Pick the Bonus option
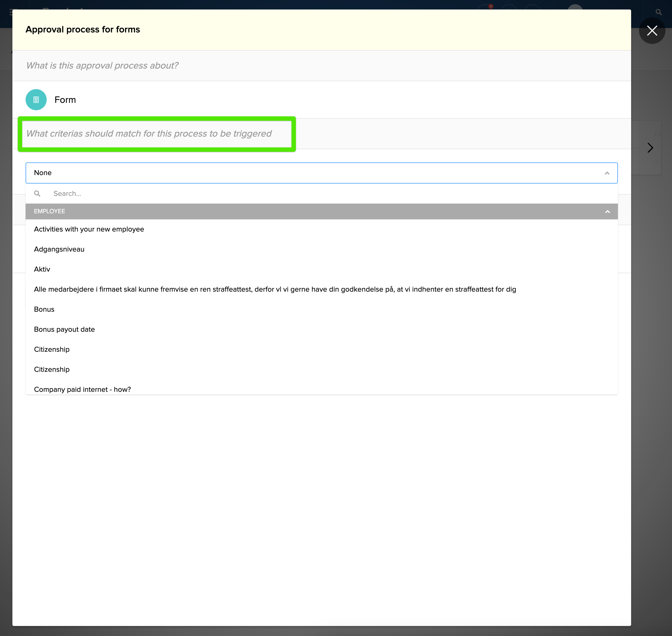 [x=44, y=309]
